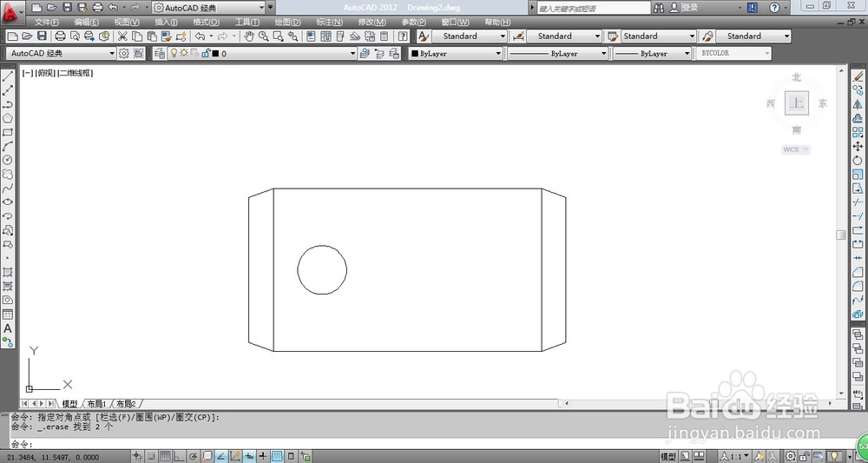Click the 模型 button in status bar
868x463 pixels.
coord(668,456)
